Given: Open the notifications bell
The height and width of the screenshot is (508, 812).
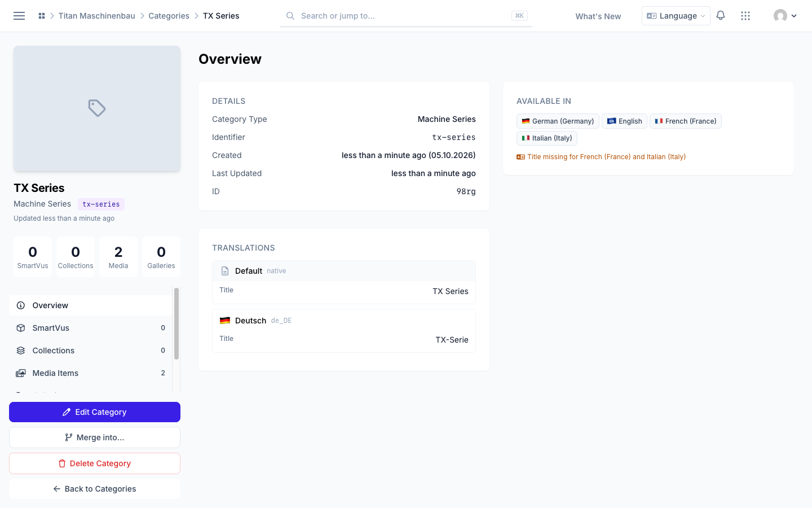Looking at the screenshot, I should 721,16.
